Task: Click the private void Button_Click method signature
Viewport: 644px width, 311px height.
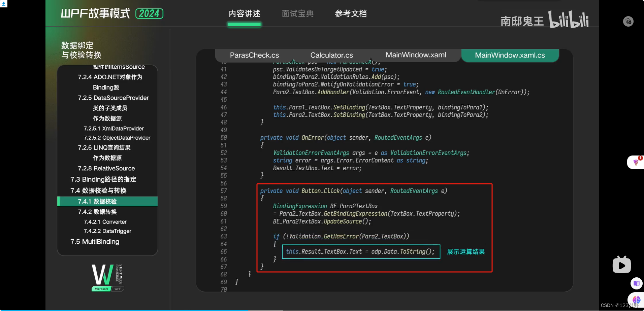Action: tap(354, 191)
